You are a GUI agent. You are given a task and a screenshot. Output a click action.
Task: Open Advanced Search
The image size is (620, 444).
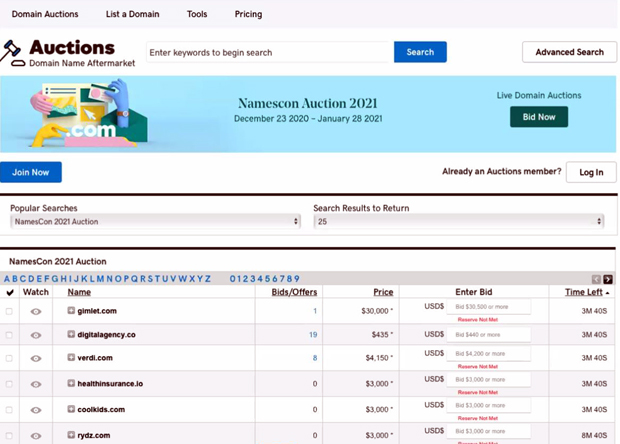point(569,52)
